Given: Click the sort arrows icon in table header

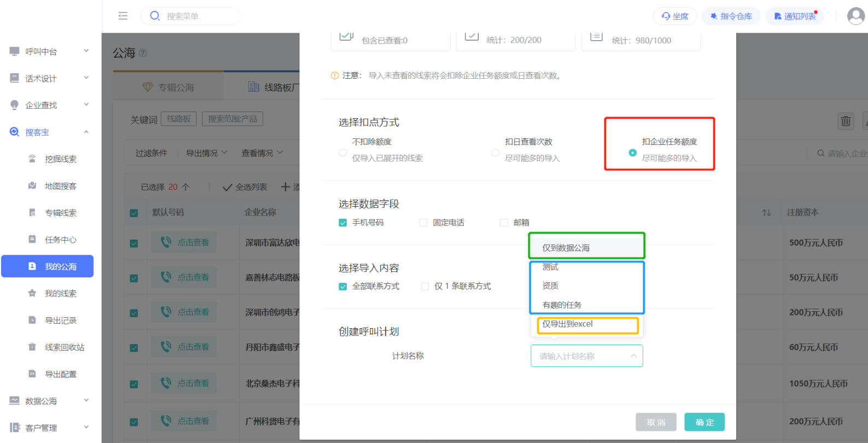Looking at the screenshot, I should (766, 212).
